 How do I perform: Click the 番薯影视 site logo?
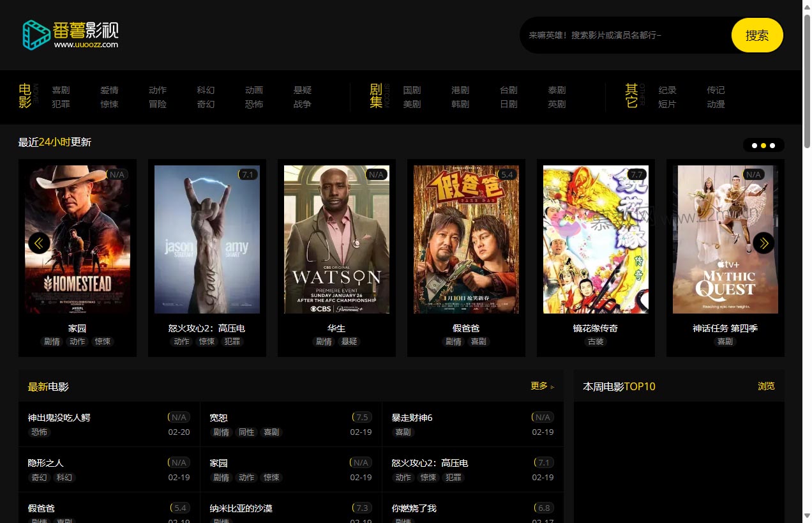point(70,34)
